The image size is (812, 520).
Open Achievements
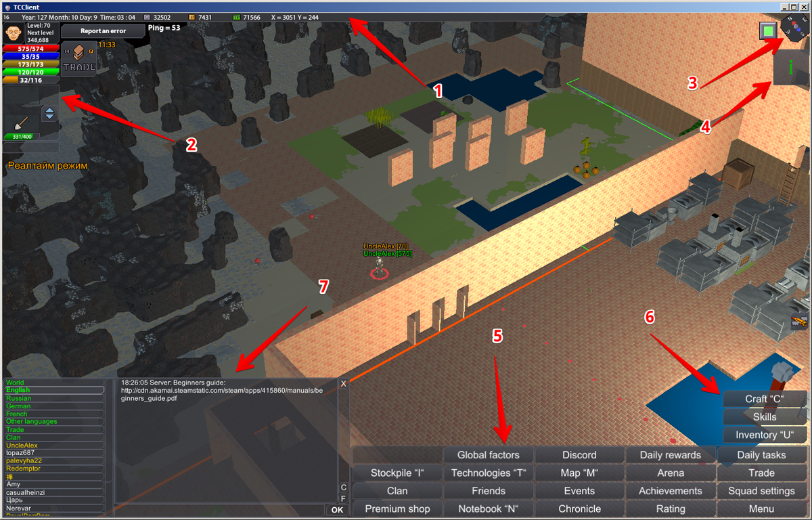[x=671, y=491]
